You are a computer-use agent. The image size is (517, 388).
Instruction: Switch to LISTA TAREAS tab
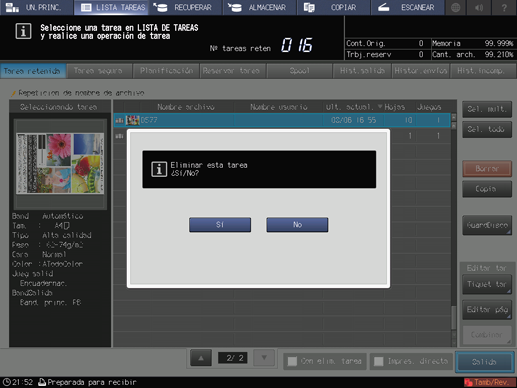pyautogui.click(x=111, y=7)
